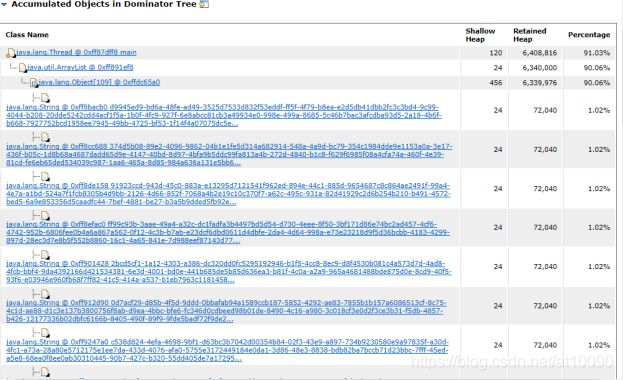Open java.lang.Thread @ 0xff87dff8 main link
The image size is (623, 380).
[x=76, y=52]
